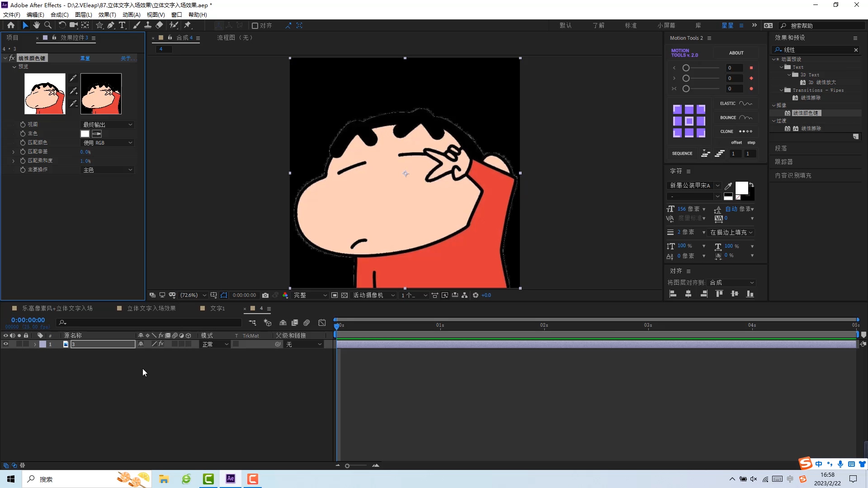Click the snapshot camera icon in viewer

(265, 295)
